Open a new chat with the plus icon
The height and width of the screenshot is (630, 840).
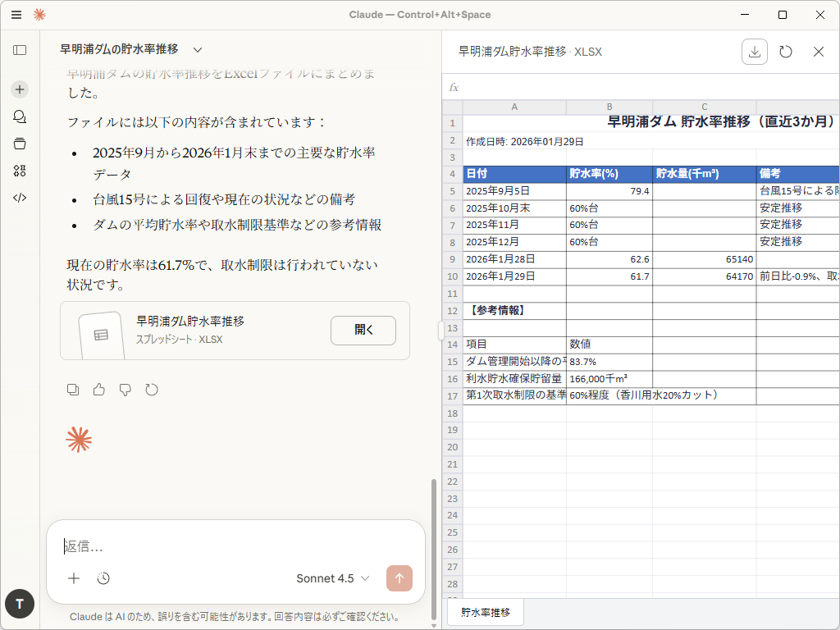tap(19, 89)
